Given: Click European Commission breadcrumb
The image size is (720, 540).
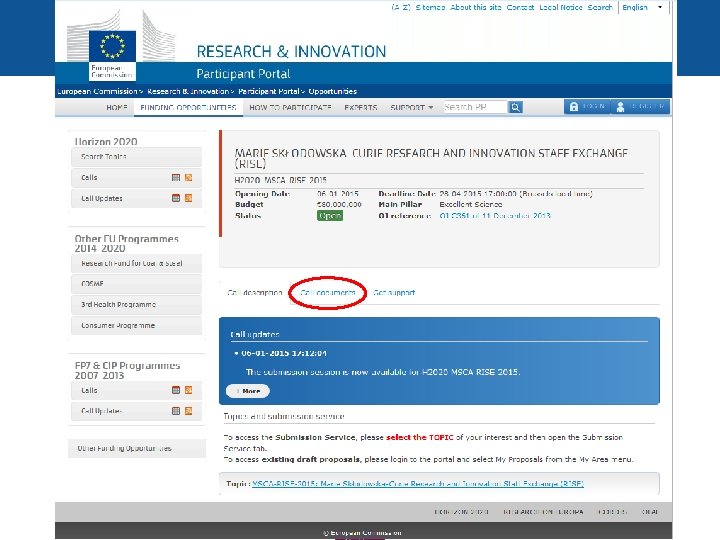Looking at the screenshot, I should 97,91.
